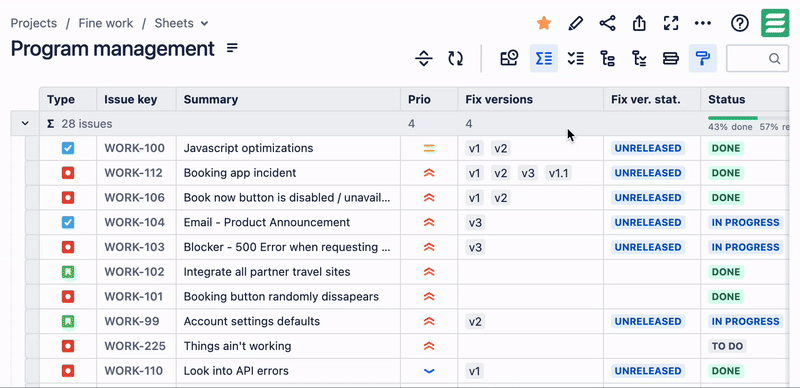The width and height of the screenshot is (800, 388).
Task: Select 'Account settings defaults' summary cell
Action: point(288,322)
